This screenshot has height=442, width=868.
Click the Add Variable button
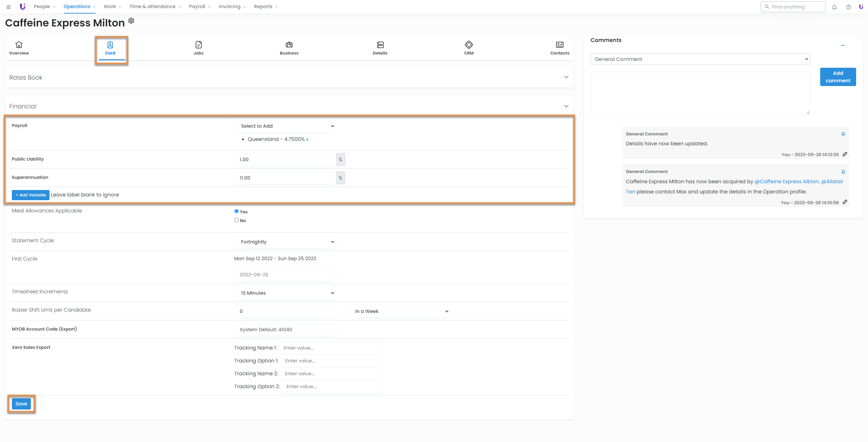click(31, 195)
